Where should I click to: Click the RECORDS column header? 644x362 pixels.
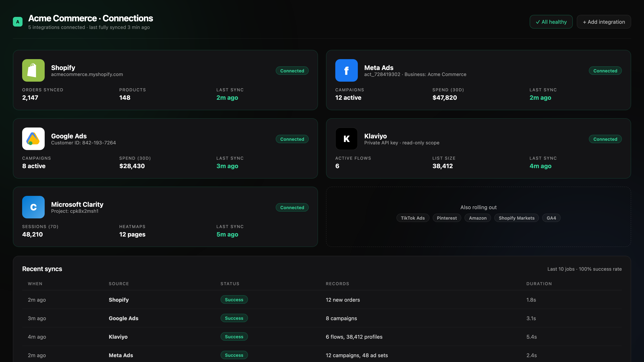[337, 284]
